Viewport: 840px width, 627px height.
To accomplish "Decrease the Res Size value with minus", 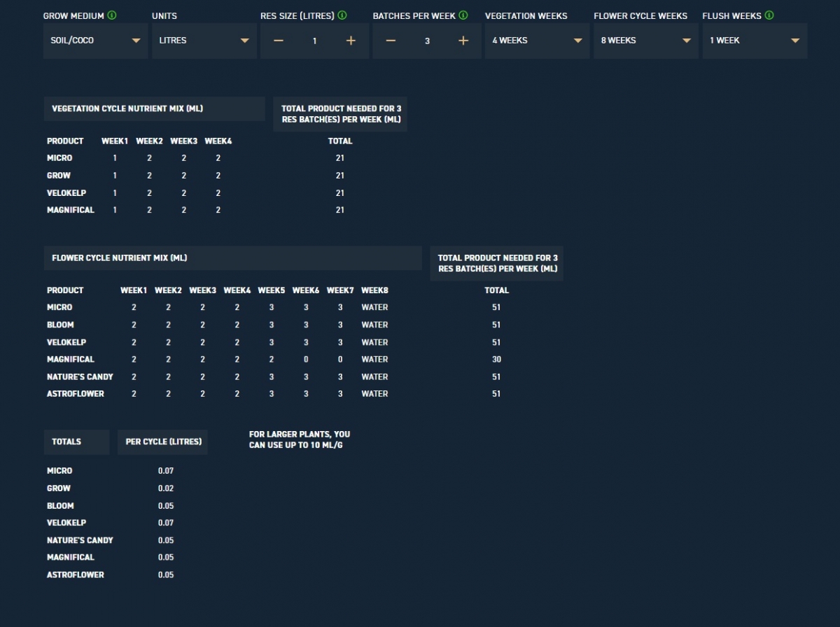I will [279, 41].
